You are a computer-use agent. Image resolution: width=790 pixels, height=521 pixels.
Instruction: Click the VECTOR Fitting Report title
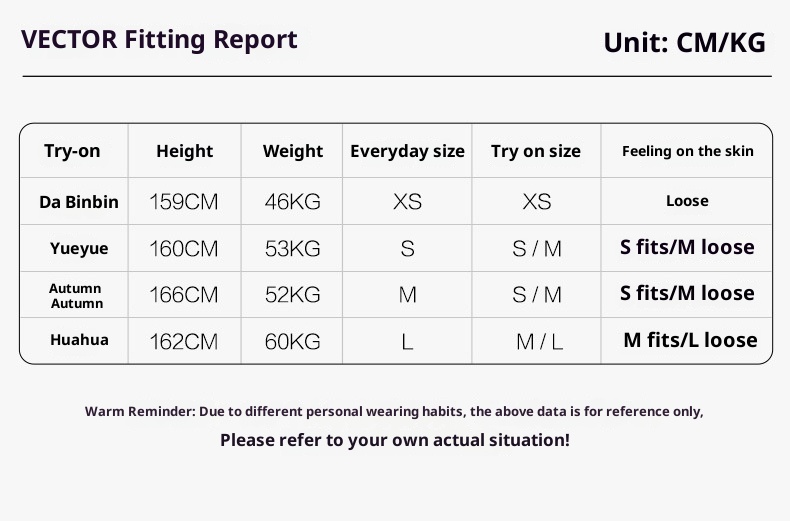pyautogui.click(x=159, y=40)
